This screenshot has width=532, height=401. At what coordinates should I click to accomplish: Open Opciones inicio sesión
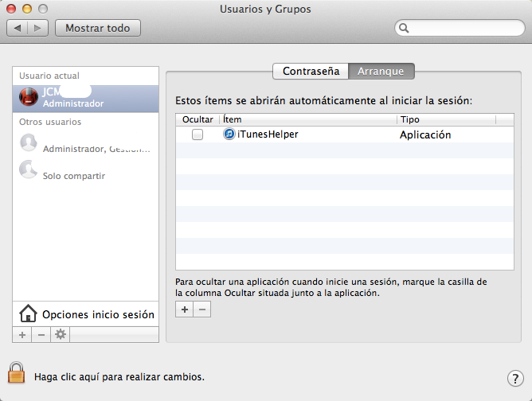(x=98, y=314)
